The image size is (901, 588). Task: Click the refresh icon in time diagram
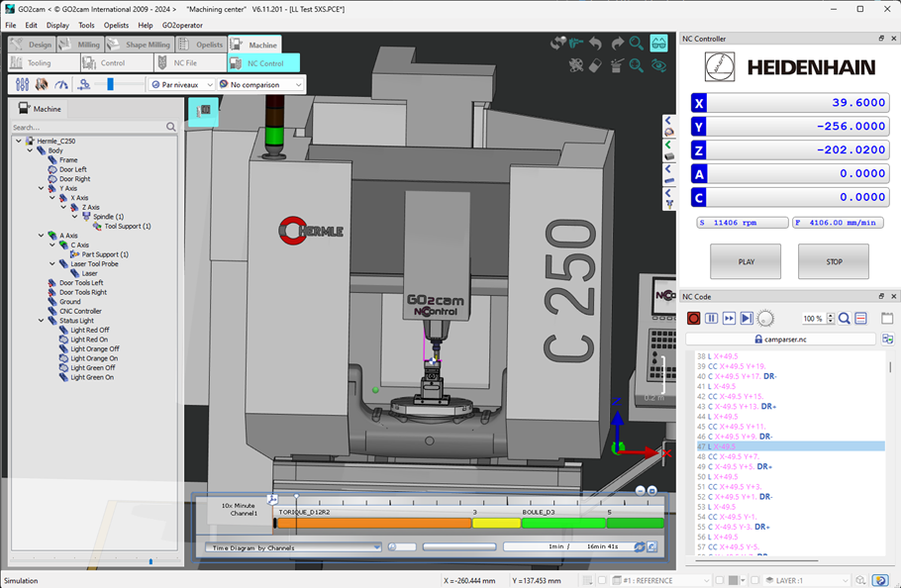pyautogui.click(x=639, y=547)
